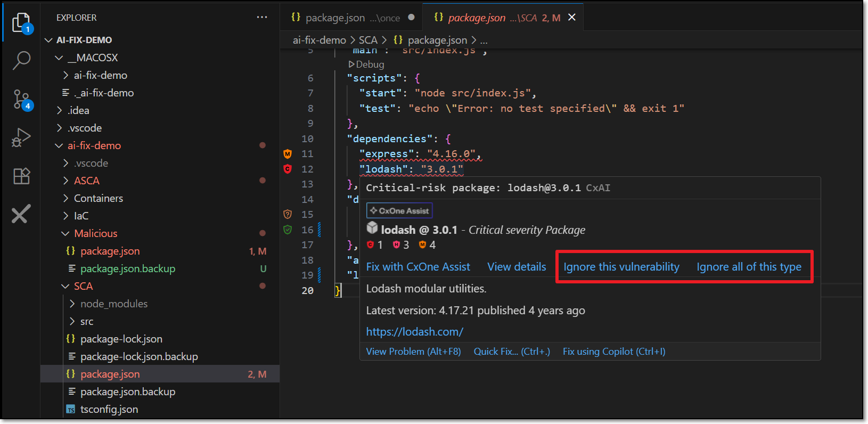The width and height of the screenshot is (868, 424).
Task: Expand the .idea folder
Action: pos(59,110)
